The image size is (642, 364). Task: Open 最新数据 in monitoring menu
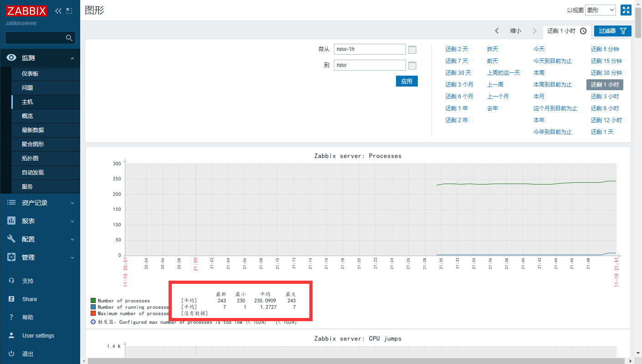click(x=33, y=130)
